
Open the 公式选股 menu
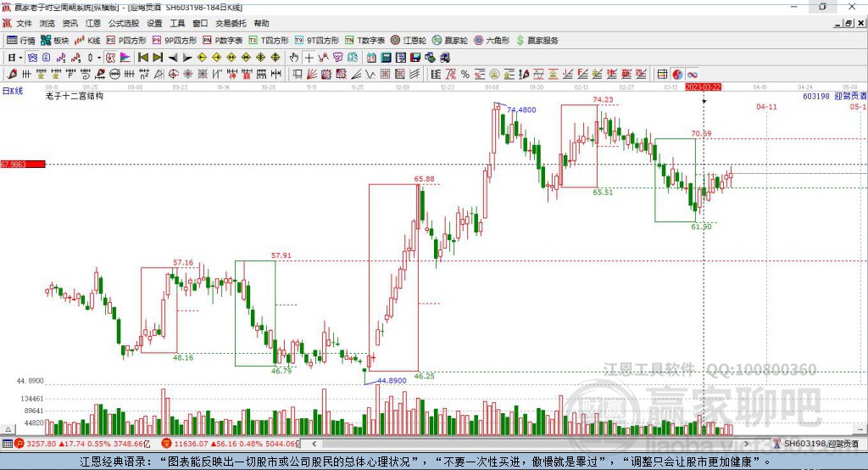(124, 23)
